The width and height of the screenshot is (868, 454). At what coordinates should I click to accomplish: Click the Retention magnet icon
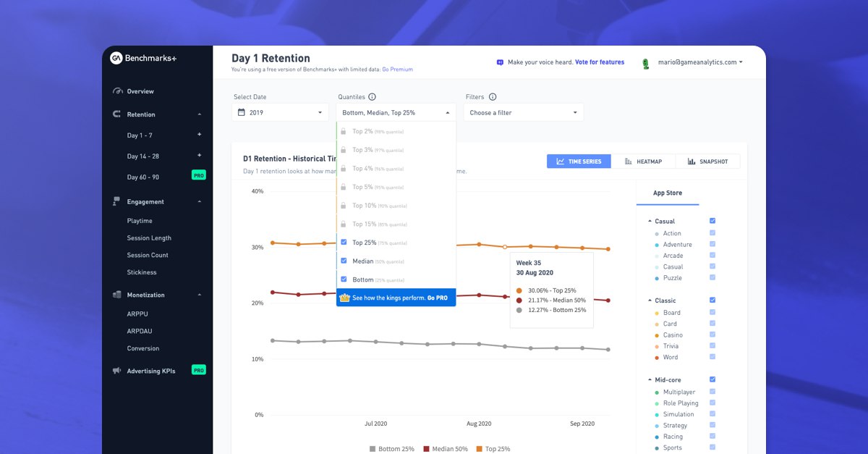coord(117,114)
